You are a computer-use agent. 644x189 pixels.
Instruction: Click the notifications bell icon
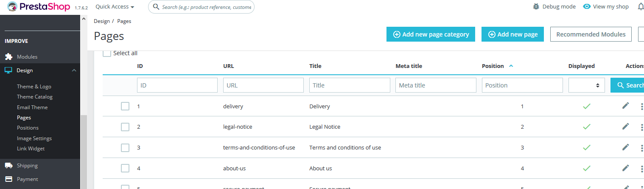pos(641,7)
